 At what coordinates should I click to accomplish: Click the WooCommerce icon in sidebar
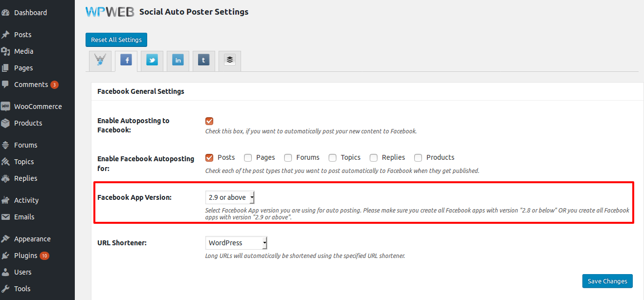click(6, 107)
